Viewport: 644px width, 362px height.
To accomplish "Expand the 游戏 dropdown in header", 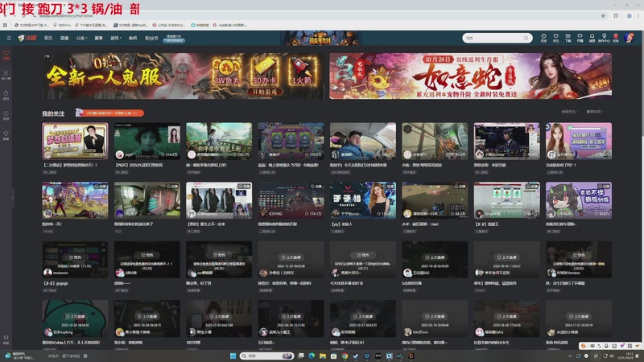I will click(x=116, y=38).
